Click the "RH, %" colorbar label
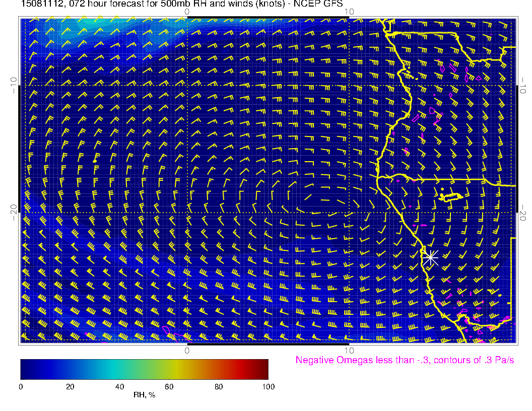This screenshot has width=532, height=411. [144, 395]
